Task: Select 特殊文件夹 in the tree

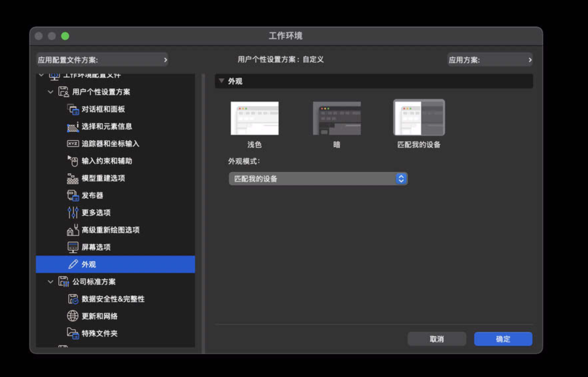Action: click(115, 334)
